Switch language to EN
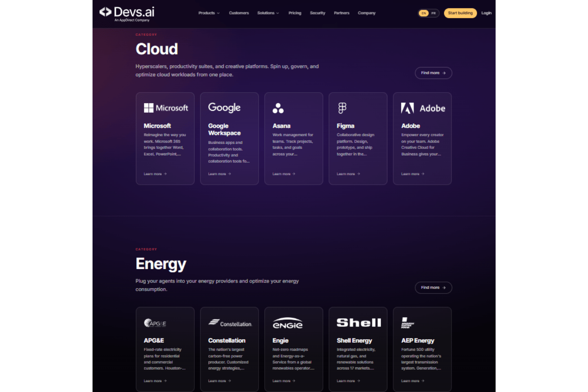This screenshot has width=588, height=392. pyautogui.click(x=424, y=13)
